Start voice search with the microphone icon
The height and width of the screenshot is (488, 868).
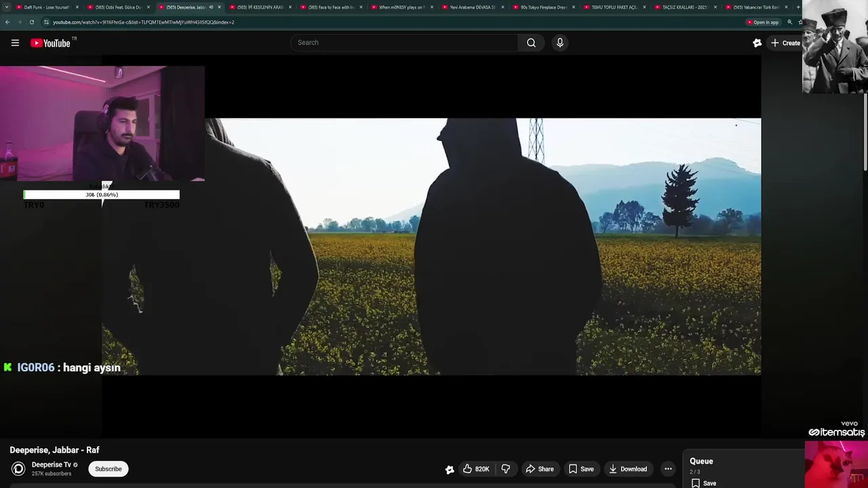pyautogui.click(x=560, y=43)
